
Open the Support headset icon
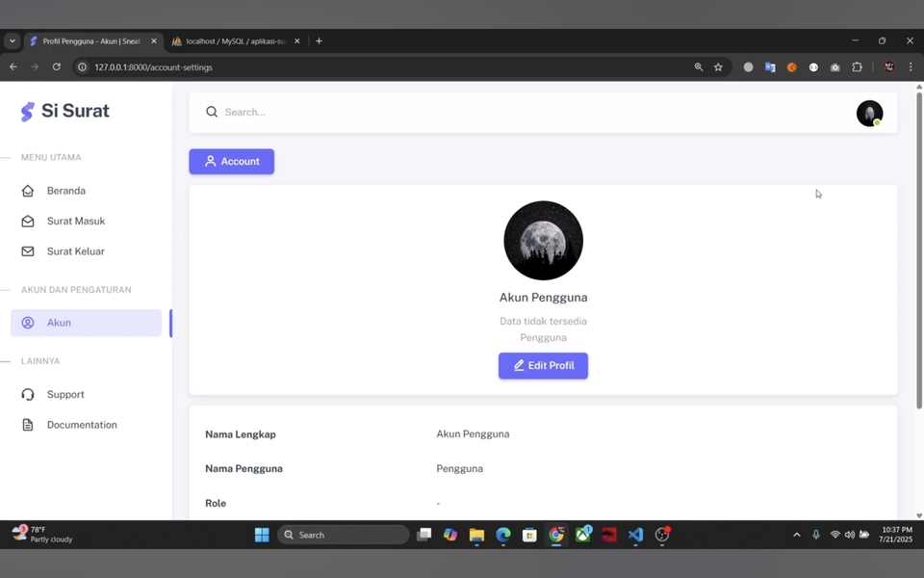coord(28,395)
